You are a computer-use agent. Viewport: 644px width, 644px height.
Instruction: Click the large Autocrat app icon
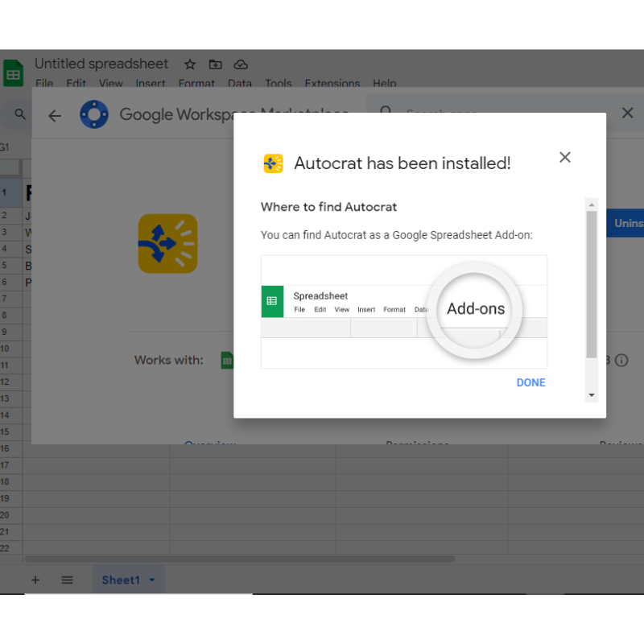(x=168, y=244)
